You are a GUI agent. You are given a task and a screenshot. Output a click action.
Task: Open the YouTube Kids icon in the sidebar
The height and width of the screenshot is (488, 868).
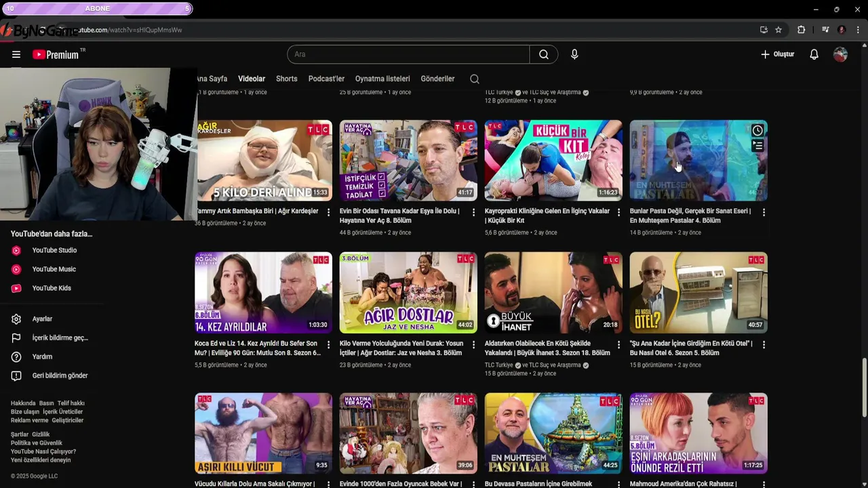click(16, 288)
